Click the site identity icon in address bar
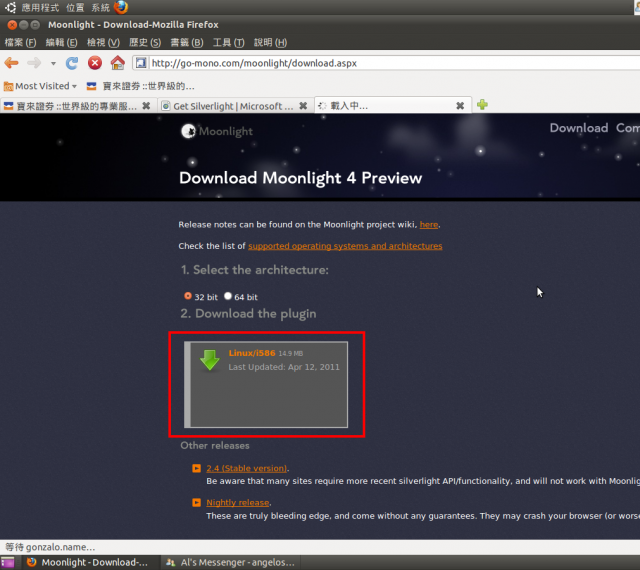The height and width of the screenshot is (570, 640). point(141,63)
